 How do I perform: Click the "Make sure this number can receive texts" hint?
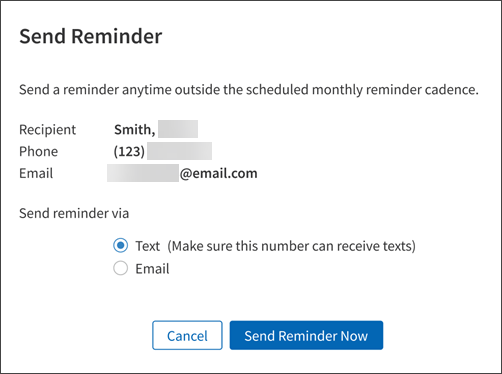[x=291, y=246]
